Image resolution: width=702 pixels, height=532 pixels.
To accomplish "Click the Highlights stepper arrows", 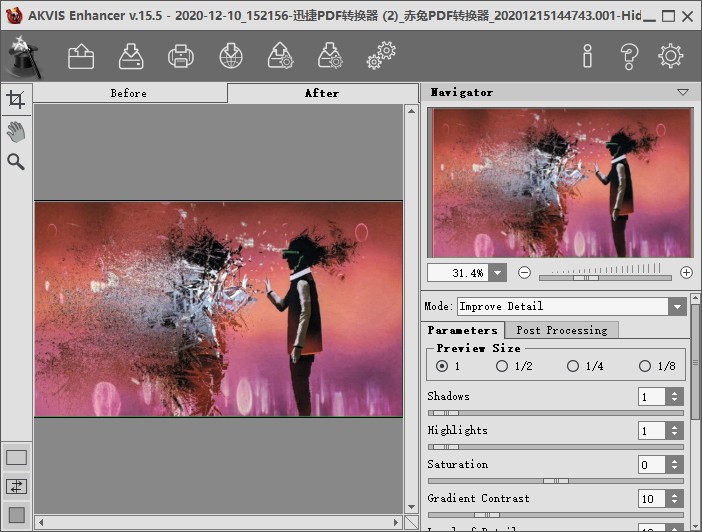I will pyautogui.click(x=674, y=430).
